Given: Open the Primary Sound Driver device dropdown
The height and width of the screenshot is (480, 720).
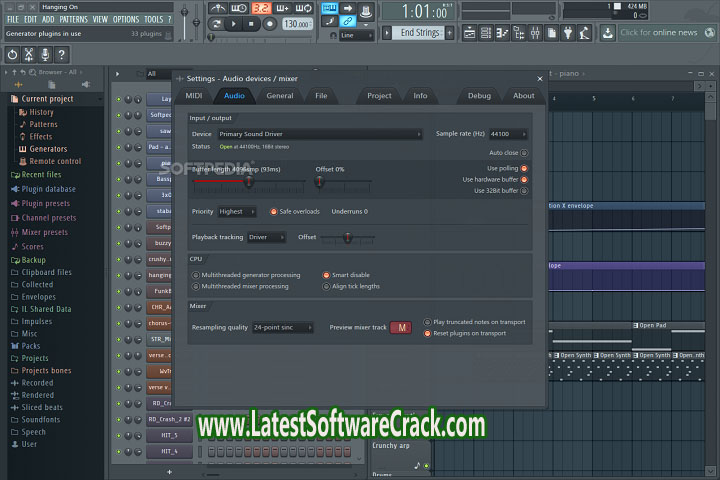Looking at the screenshot, I should point(320,134).
